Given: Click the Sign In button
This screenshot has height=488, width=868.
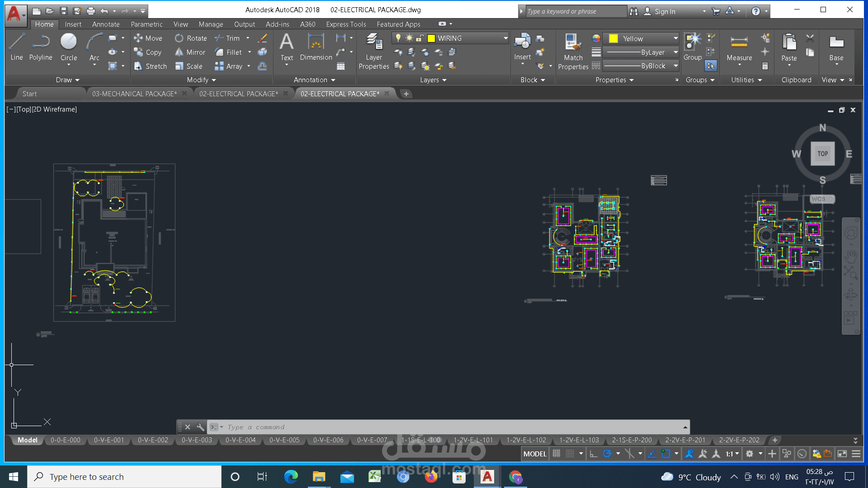Looking at the screenshot, I should pos(660,11).
